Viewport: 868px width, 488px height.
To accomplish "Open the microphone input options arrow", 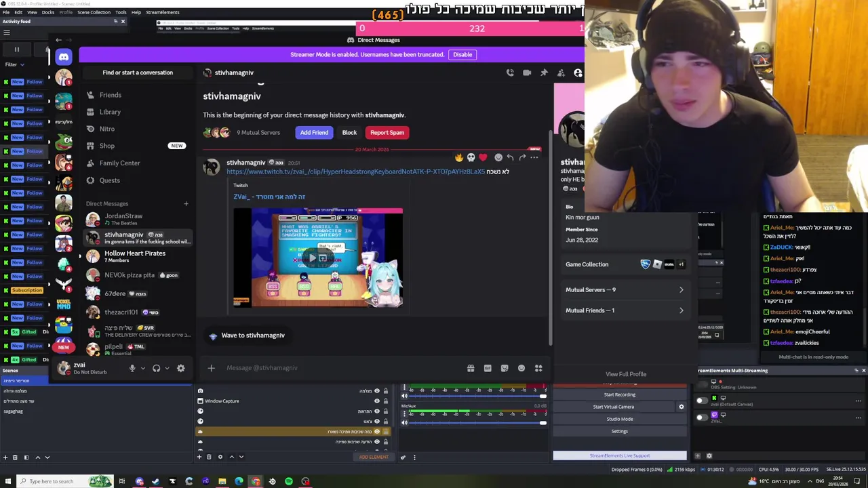I will [x=142, y=368].
